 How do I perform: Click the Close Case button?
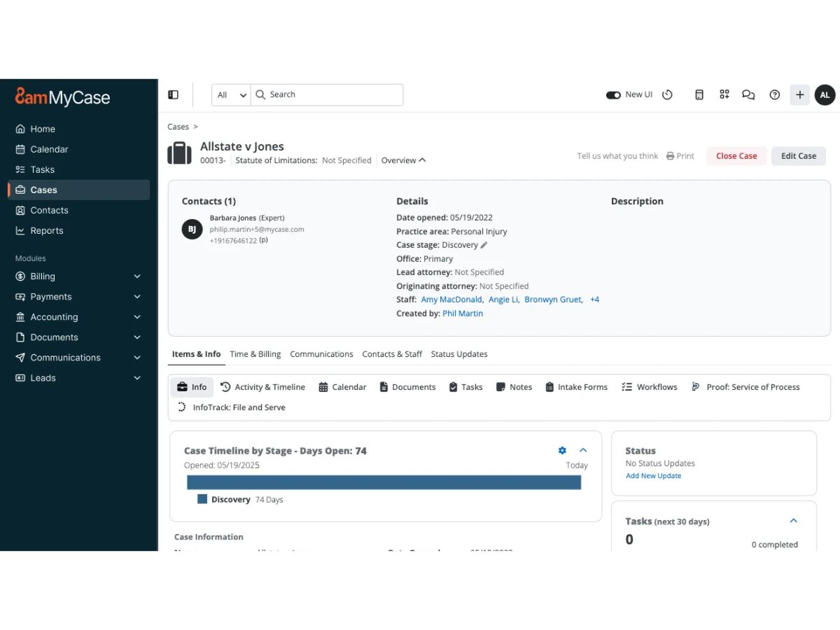[x=736, y=156]
